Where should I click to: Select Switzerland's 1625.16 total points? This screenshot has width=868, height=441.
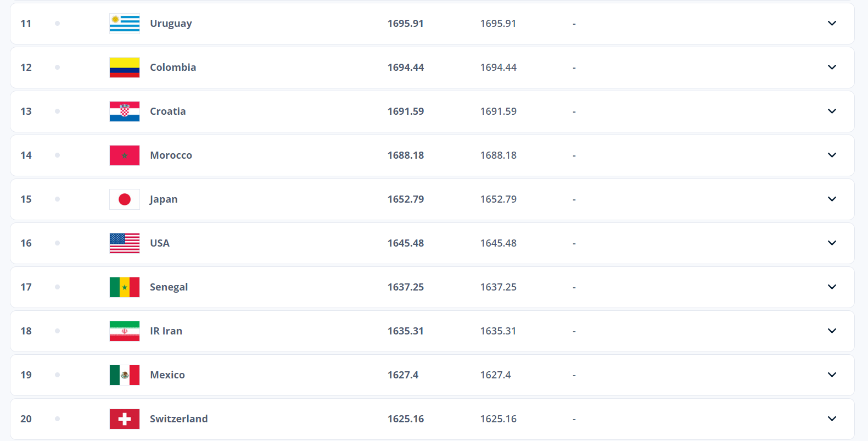(406, 419)
